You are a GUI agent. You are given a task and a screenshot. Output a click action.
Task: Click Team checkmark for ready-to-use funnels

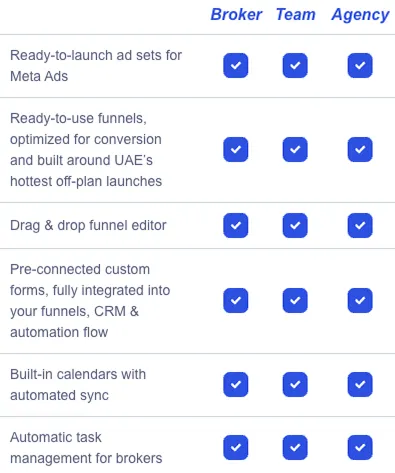295,149
